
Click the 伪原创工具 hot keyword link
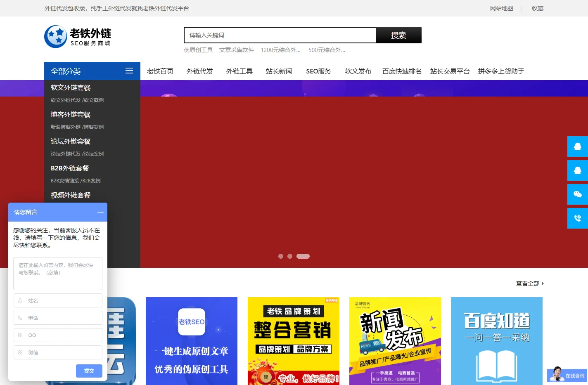coord(198,50)
